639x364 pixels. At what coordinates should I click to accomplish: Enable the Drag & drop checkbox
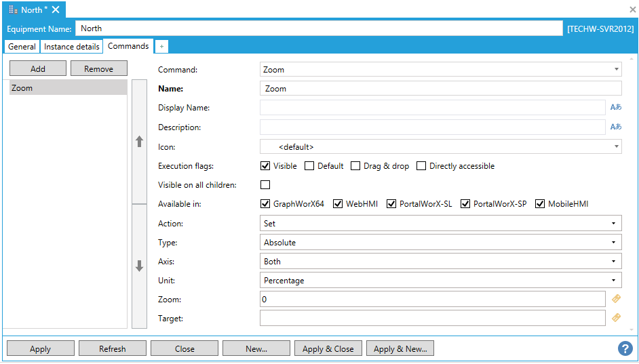click(355, 166)
